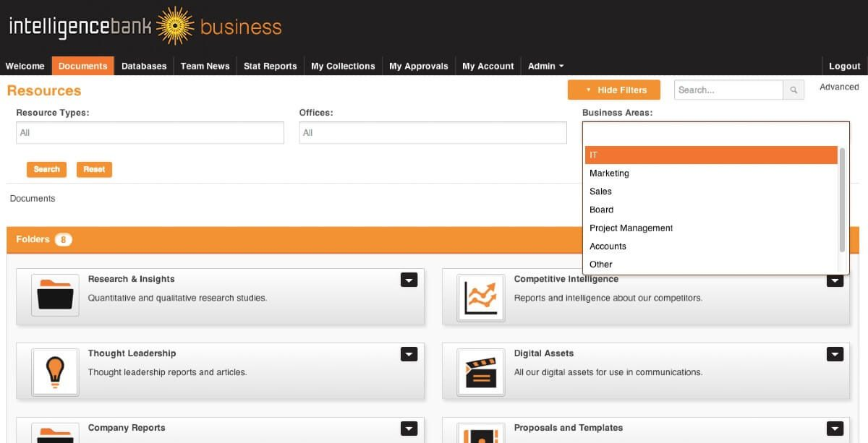Viewport: 868px width, 443px height.
Task: Open the My Account tab
Action: click(488, 66)
